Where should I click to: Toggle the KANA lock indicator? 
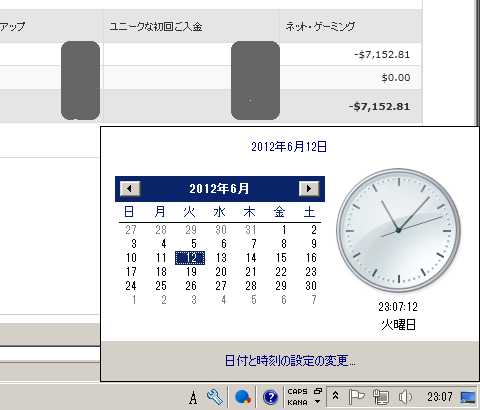297,402
